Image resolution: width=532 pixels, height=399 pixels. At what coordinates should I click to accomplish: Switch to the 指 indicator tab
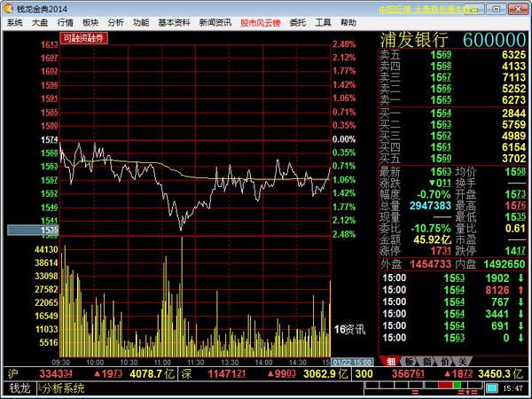pos(426,361)
